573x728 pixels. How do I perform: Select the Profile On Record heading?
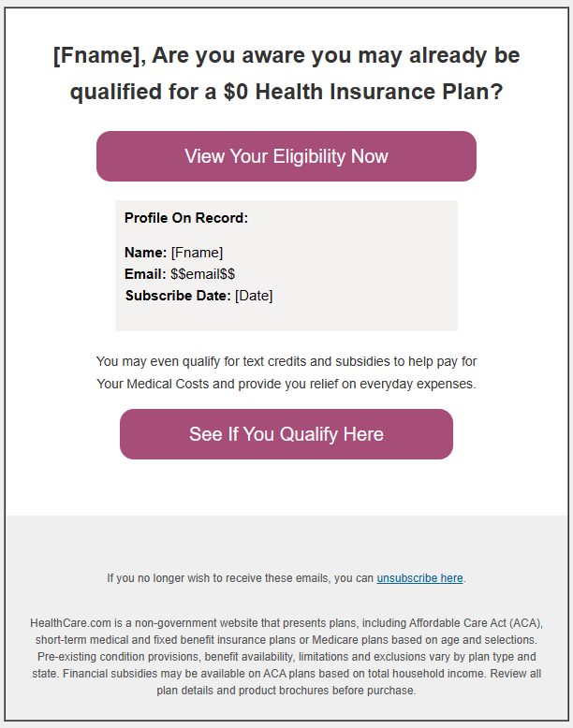(186, 218)
